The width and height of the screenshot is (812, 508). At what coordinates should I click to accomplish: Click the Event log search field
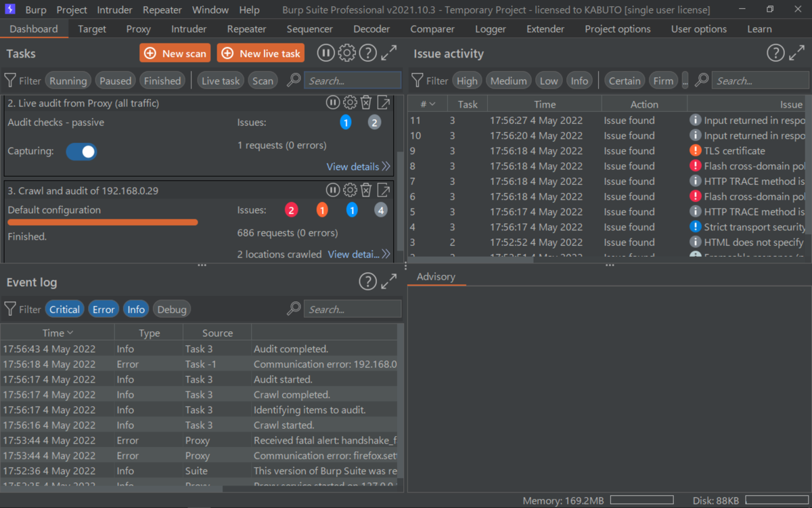[x=353, y=310]
